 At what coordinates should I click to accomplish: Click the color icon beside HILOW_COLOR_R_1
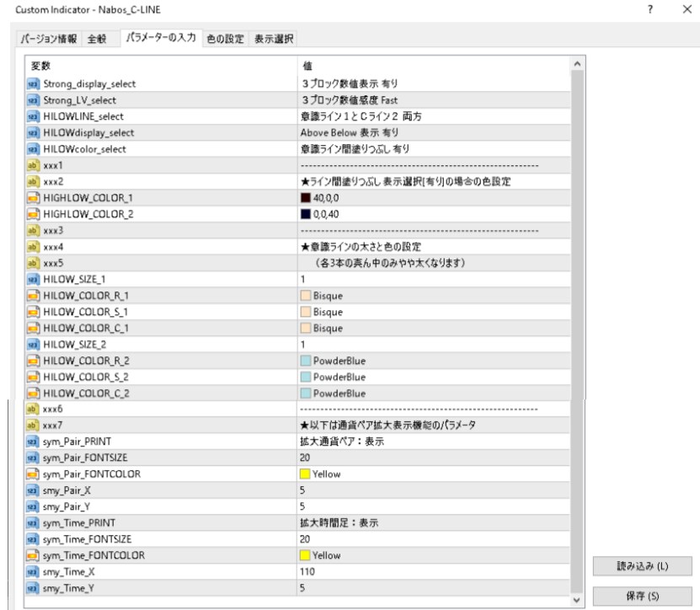coord(33,296)
